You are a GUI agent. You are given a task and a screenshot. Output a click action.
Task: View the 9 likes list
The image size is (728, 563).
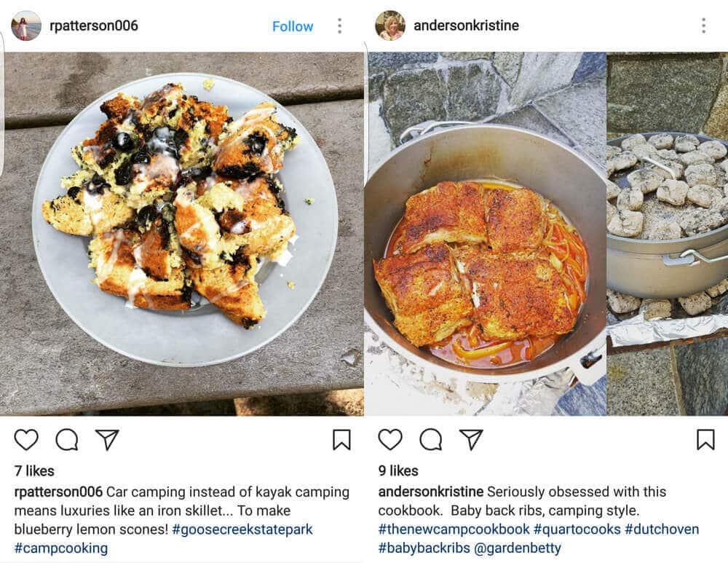[398, 471]
